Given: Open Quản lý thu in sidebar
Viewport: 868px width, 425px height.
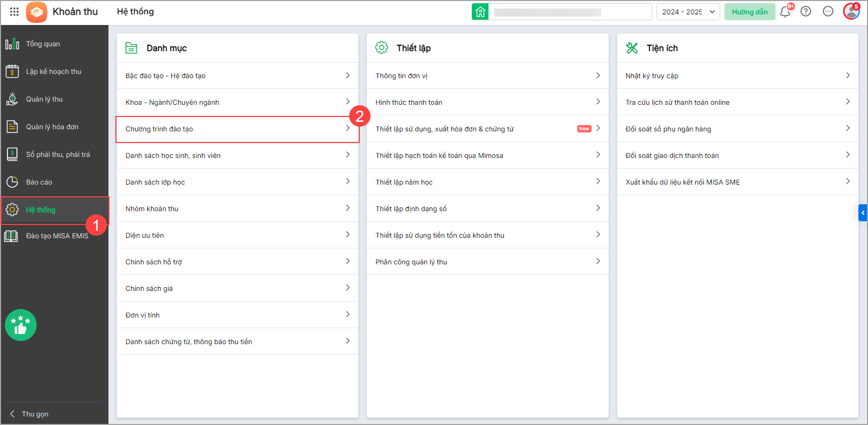Looking at the screenshot, I should tap(44, 99).
